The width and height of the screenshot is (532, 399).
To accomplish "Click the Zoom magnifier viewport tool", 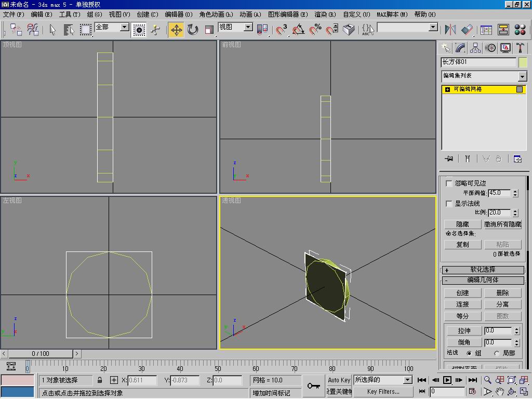I will click(488, 380).
